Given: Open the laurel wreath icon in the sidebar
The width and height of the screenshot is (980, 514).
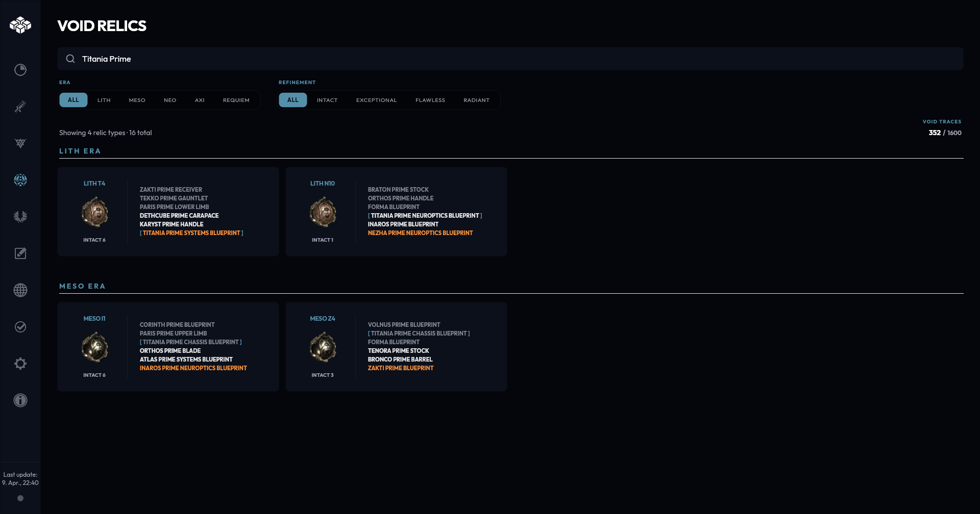Looking at the screenshot, I should click(20, 216).
